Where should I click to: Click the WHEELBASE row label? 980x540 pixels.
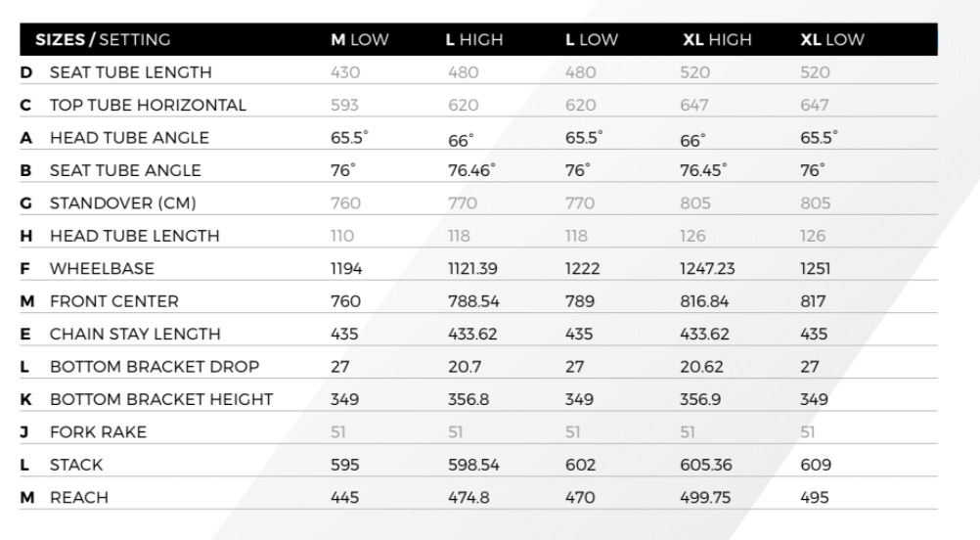coord(102,268)
